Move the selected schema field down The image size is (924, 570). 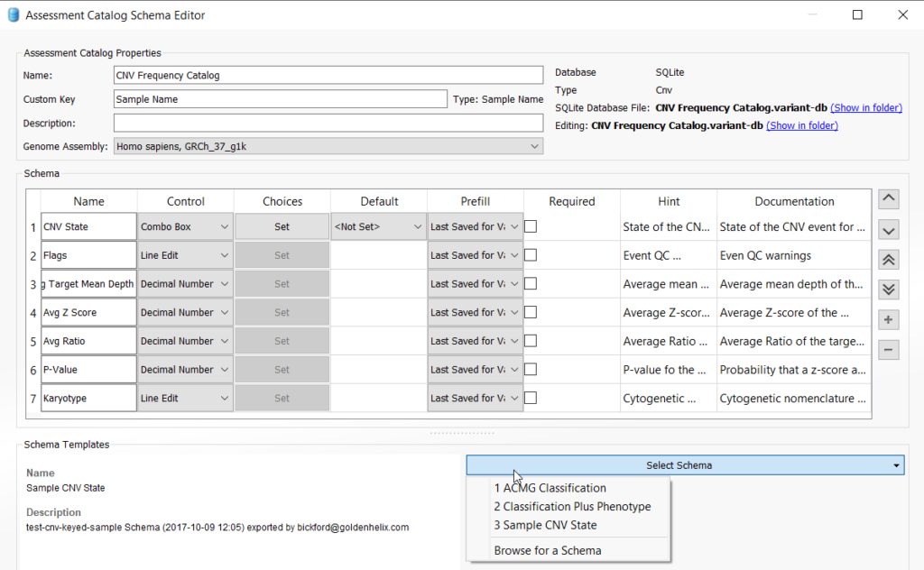888,229
